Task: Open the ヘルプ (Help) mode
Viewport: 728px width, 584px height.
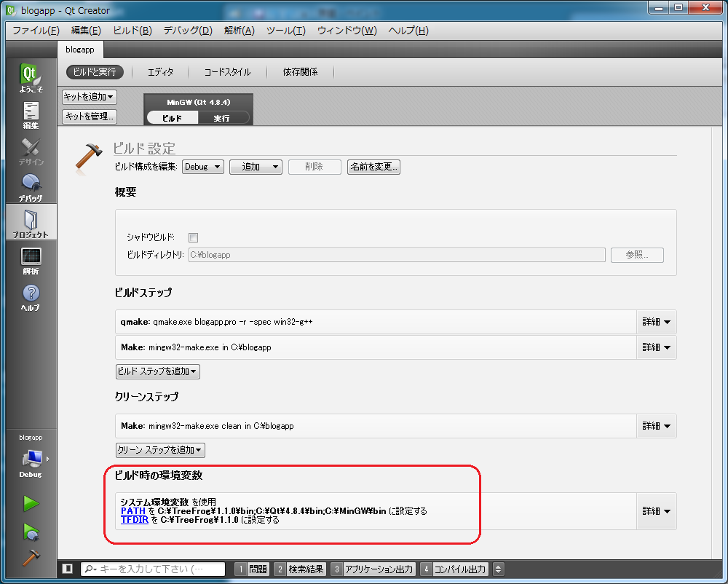Action: point(31,296)
